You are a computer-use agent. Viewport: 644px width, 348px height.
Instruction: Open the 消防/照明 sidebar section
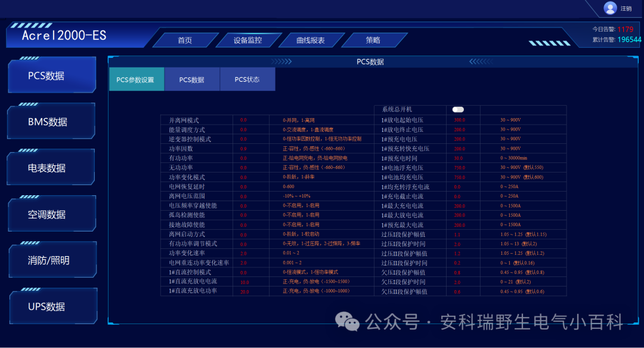point(52,260)
